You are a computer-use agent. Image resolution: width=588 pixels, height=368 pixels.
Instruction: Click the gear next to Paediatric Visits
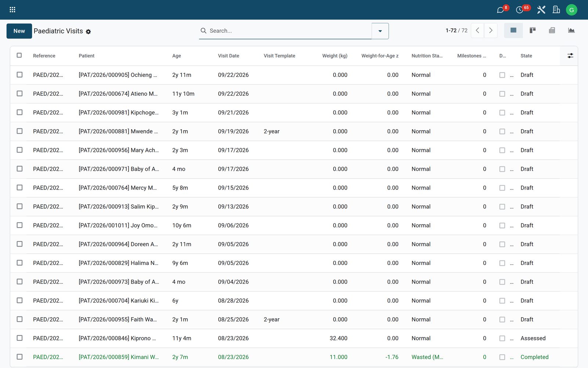[x=88, y=32]
